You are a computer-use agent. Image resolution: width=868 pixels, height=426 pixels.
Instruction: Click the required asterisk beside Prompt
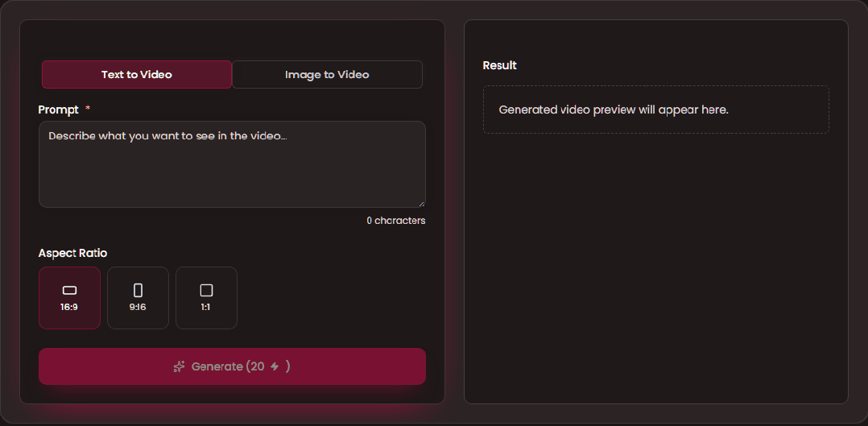(88, 109)
